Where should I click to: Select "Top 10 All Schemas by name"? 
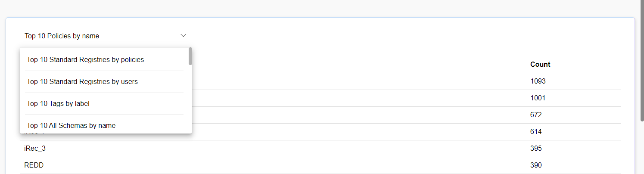pyautogui.click(x=71, y=125)
